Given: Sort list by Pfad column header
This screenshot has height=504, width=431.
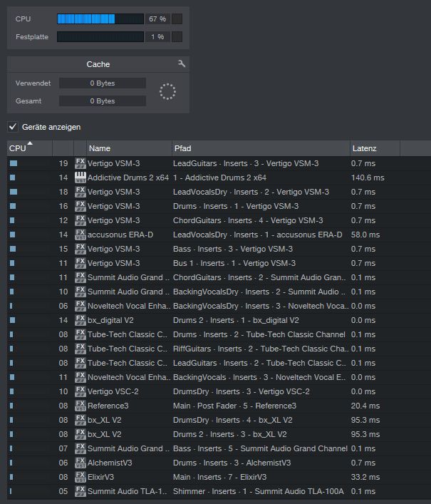Looking at the screenshot, I should pyautogui.click(x=261, y=148).
